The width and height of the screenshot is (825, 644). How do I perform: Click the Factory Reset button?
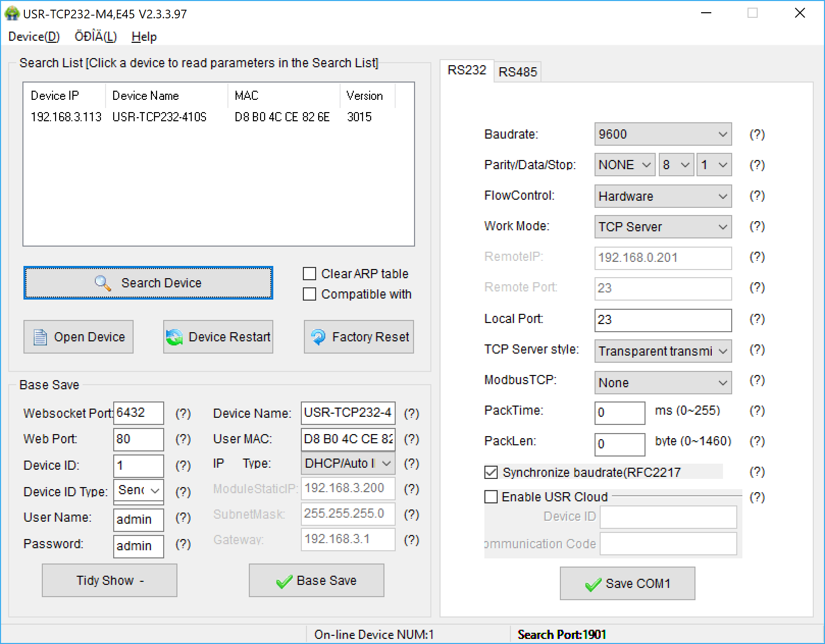[x=359, y=337]
